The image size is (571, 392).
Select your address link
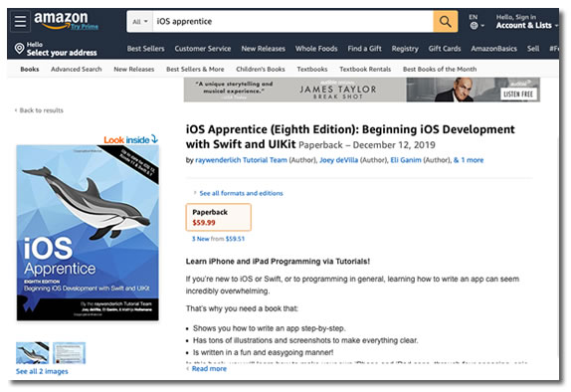(62, 53)
